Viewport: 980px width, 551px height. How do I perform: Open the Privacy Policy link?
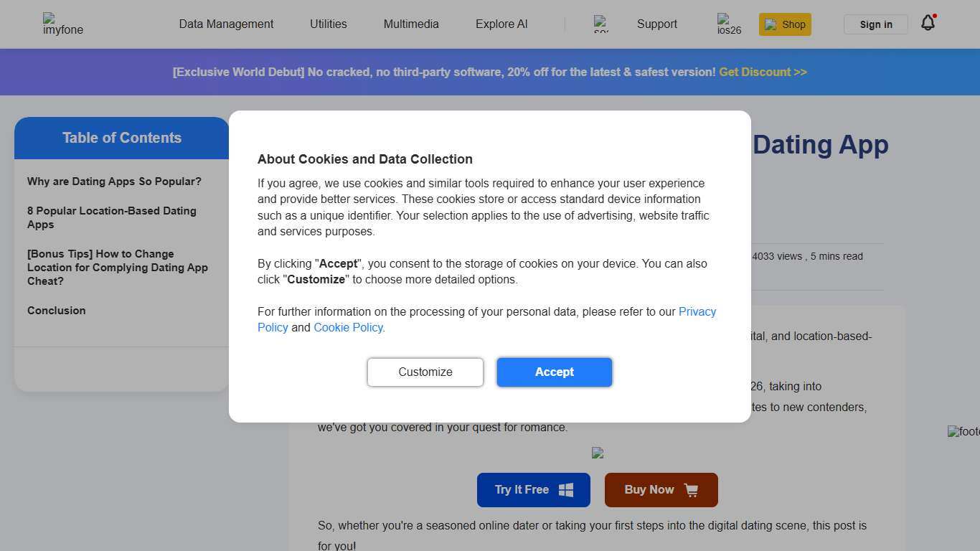click(x=697, y=311)
